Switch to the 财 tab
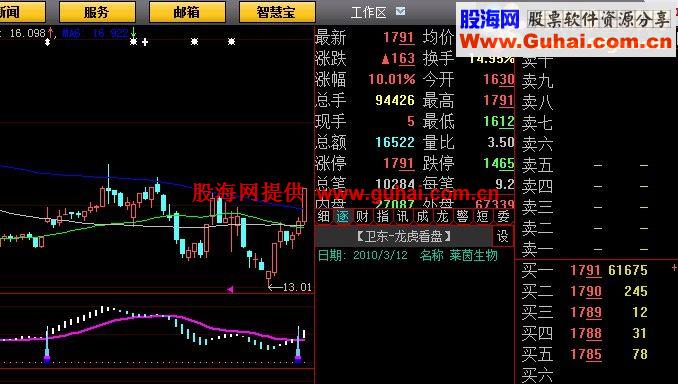 point(362,216)
